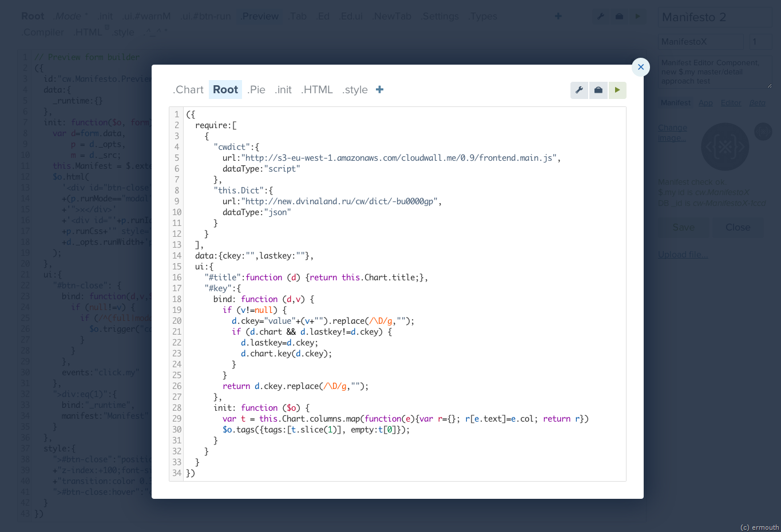Select the Root tab in the background editor
781x532 pixels.
click(33, 17)
